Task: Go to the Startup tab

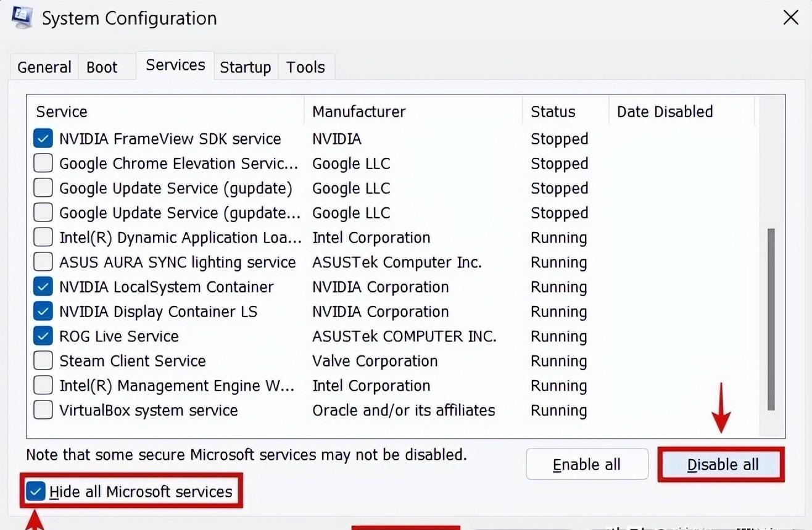Action: pyautogui.click(x=246, y=67)
